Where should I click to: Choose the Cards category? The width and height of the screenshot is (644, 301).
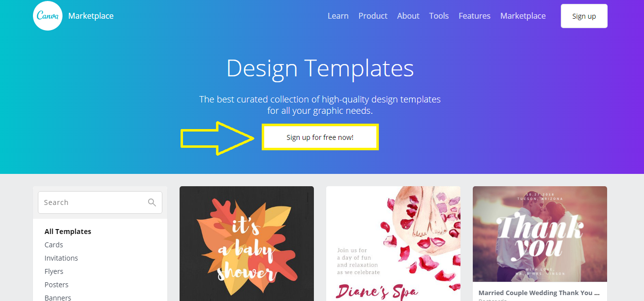(54, 245)
